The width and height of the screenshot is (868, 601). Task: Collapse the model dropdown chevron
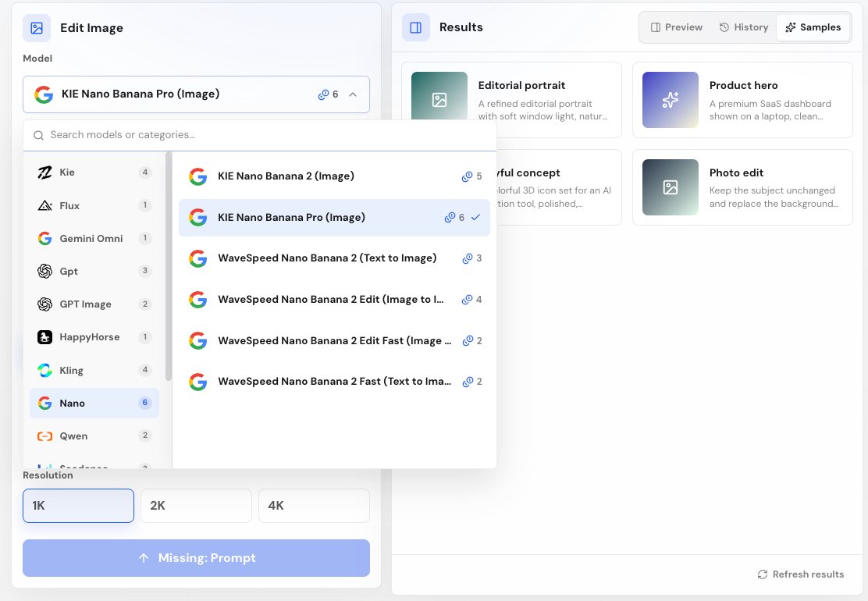coord(353,94)
